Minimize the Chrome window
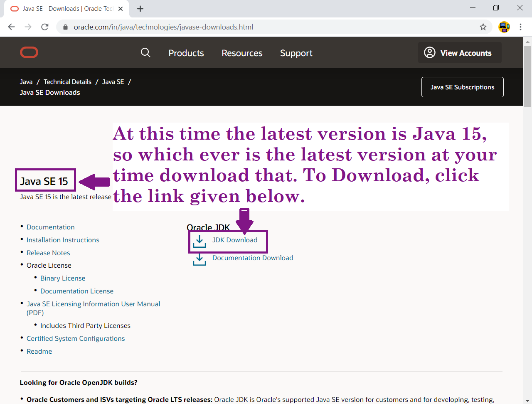Image resolution: width=532 pixels, height=404 pixels. point(473,8)
